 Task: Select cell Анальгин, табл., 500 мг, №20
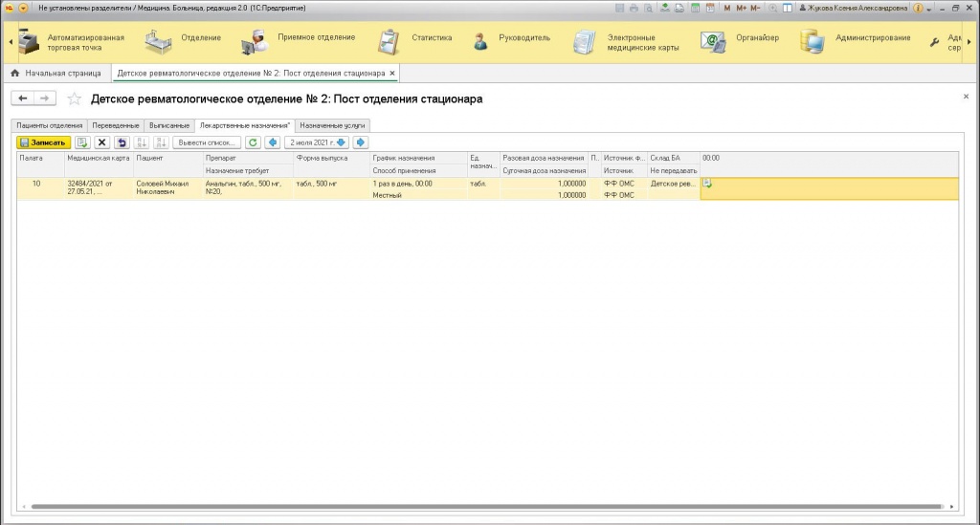click(x=248, y=187)
